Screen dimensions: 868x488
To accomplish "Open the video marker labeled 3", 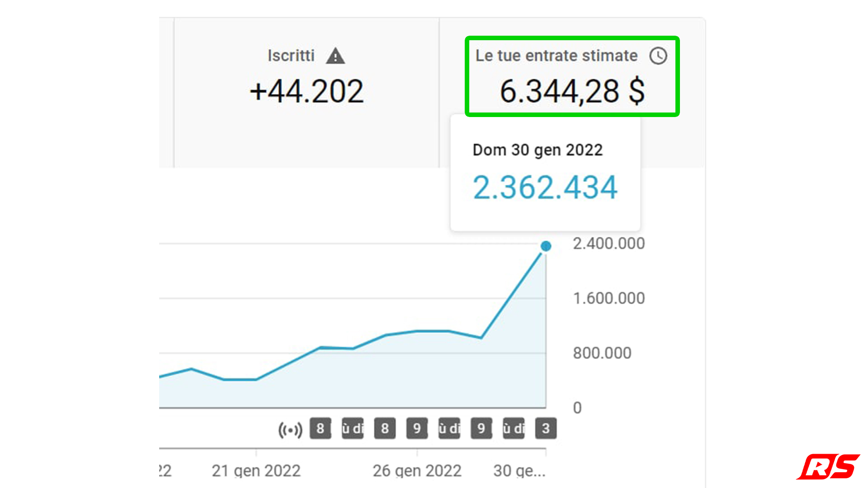I will click(x=546, y=428).
